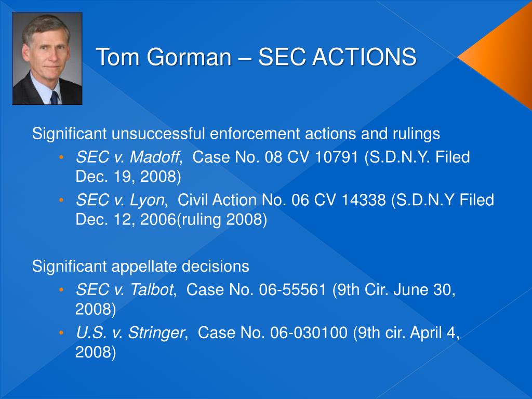Select 'Case No. 06-55561' text

pyautogui.click(x=256, y=290)
